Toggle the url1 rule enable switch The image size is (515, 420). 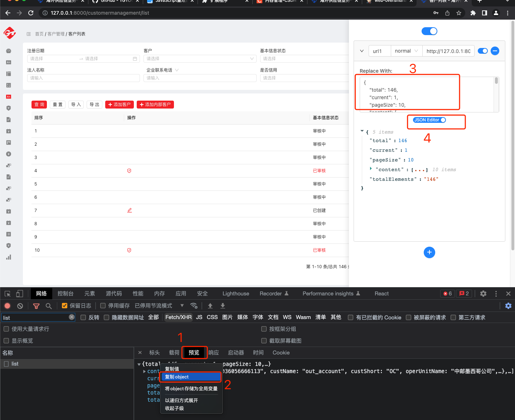tap(483, 51)
